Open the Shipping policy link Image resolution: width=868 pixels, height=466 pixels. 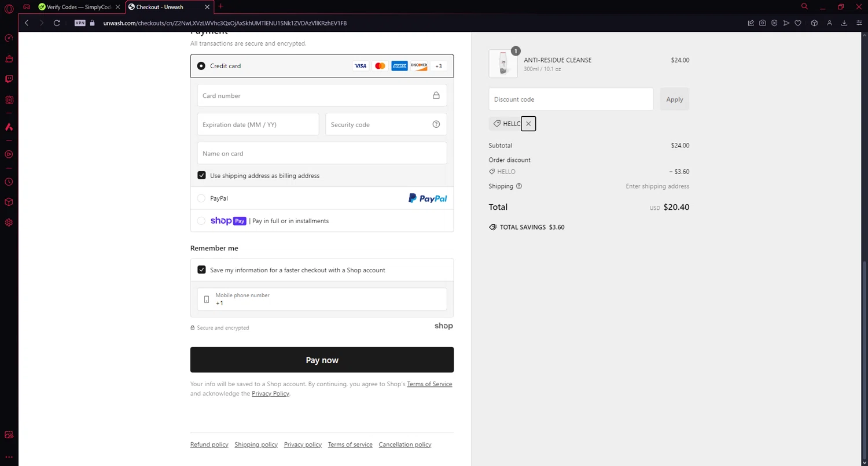[256, 445]
